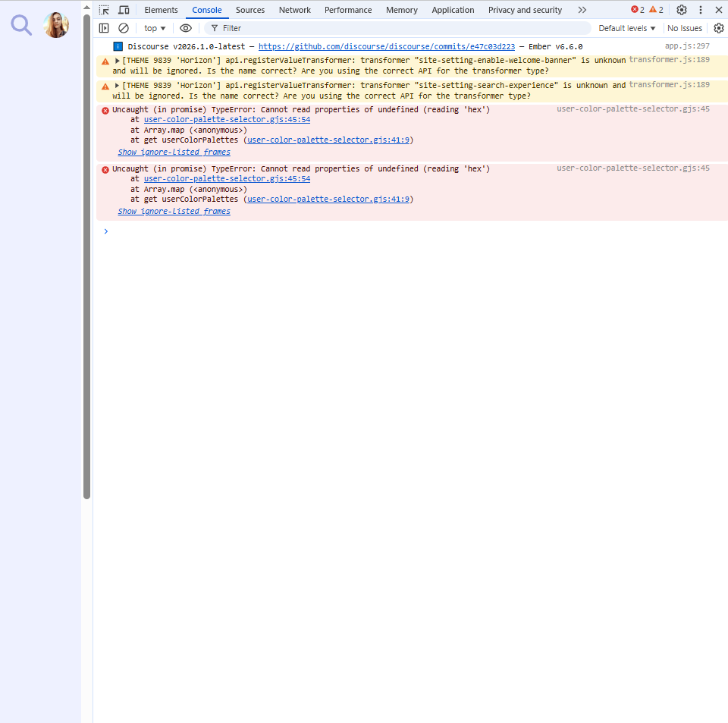The image size is (728, 723).
Task: Open the DevTools three-dot menu
Action: (700, 10)
